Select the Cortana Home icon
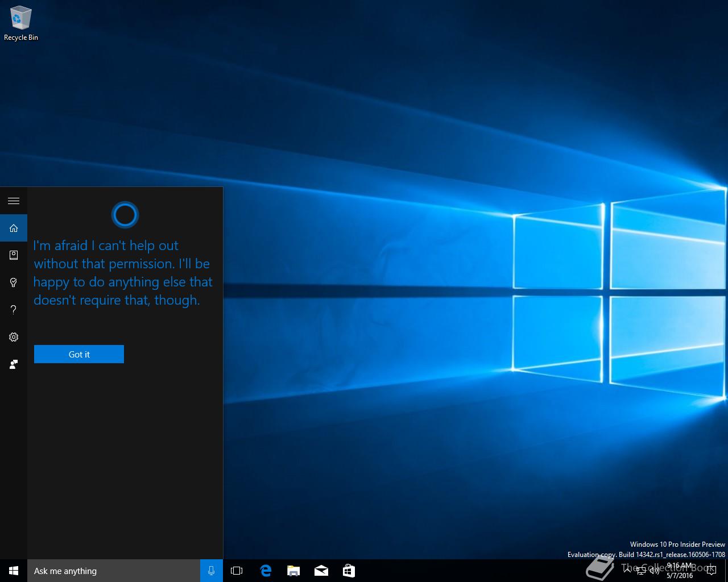This screenshot has width=728, height=582. pyautogui.click(x=14, y=228)
